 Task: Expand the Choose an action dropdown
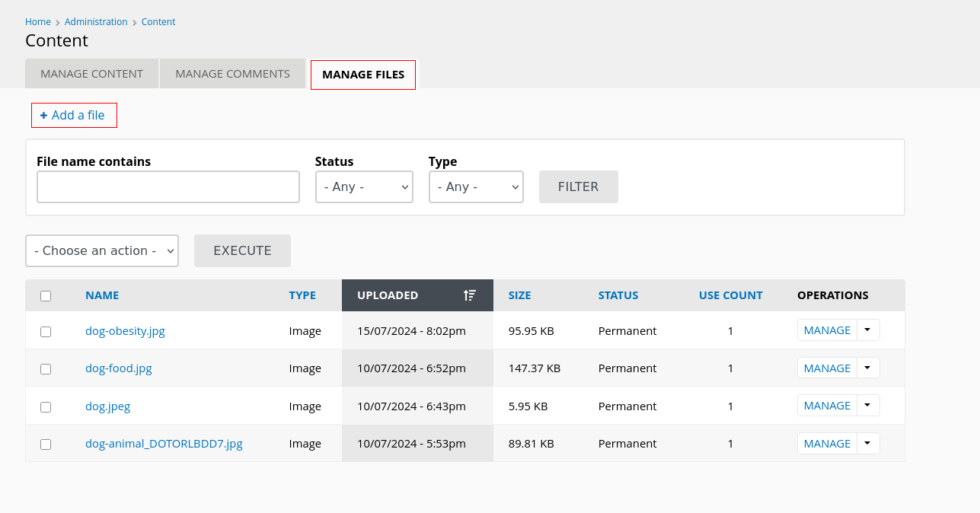point(102,250)
